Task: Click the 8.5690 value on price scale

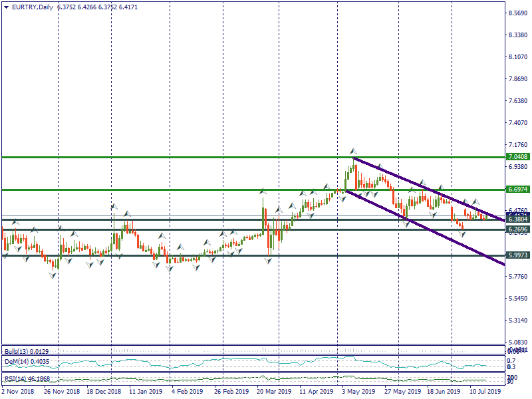Action: [x=517, y=13]
